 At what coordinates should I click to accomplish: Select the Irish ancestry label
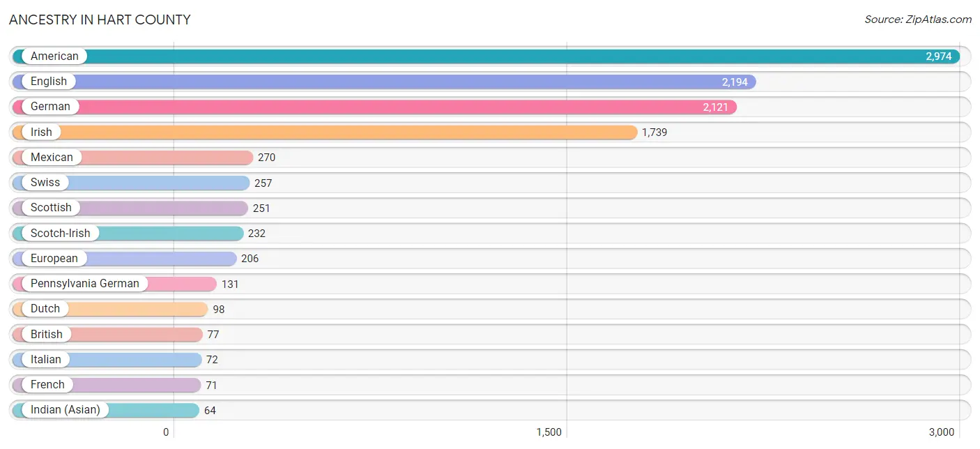[x=41, y=132]
